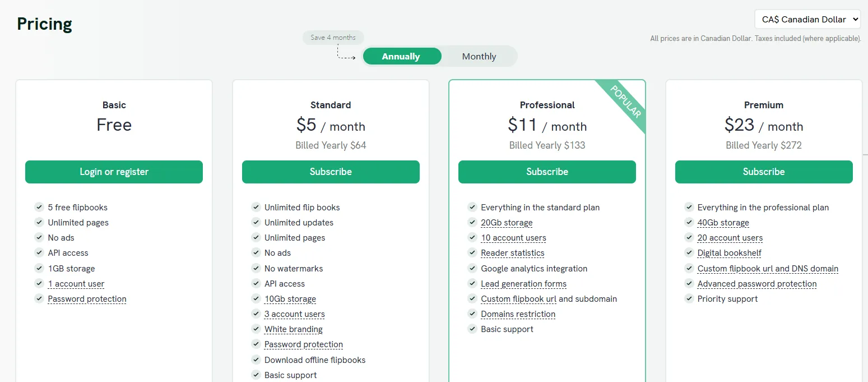The image size is (868, 382).
Task: Click checkmark icon beside "Reader statistics"
Action: (472, 253)
